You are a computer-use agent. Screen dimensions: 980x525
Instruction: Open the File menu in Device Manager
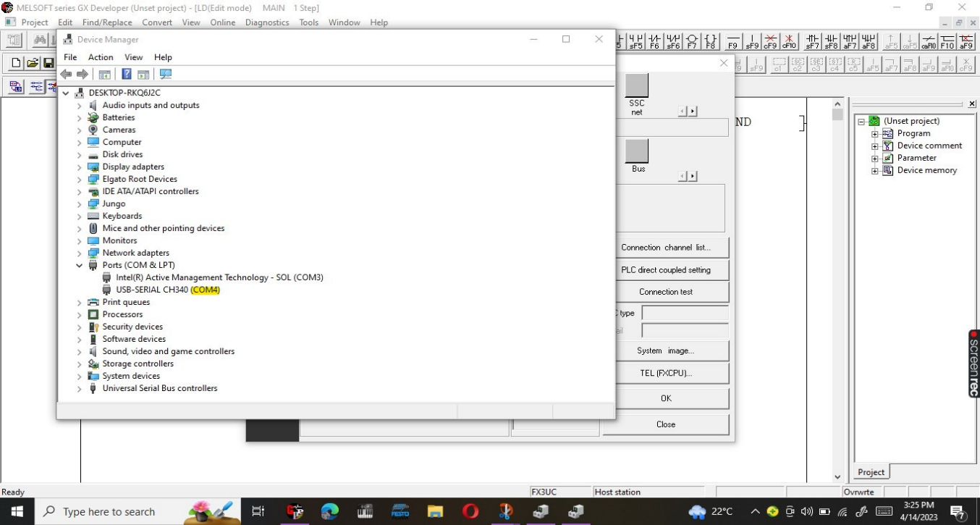[x=70, y=57]
